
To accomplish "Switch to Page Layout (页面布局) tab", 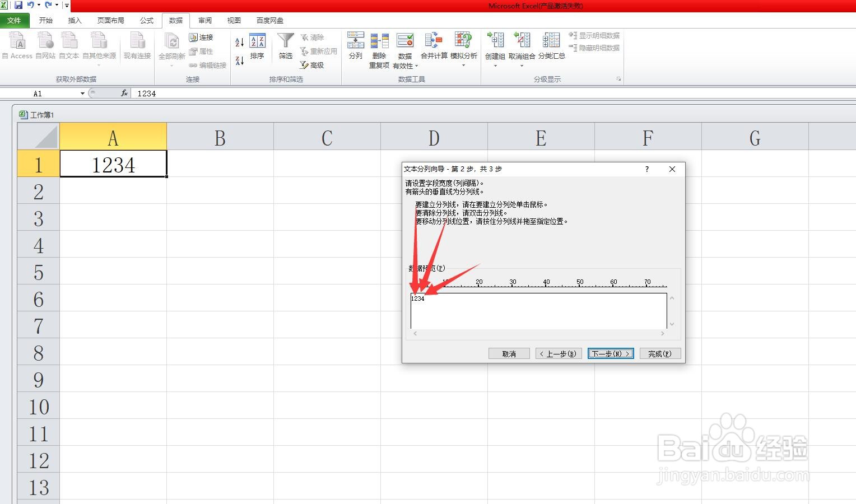I will click(x=111, y=20).
